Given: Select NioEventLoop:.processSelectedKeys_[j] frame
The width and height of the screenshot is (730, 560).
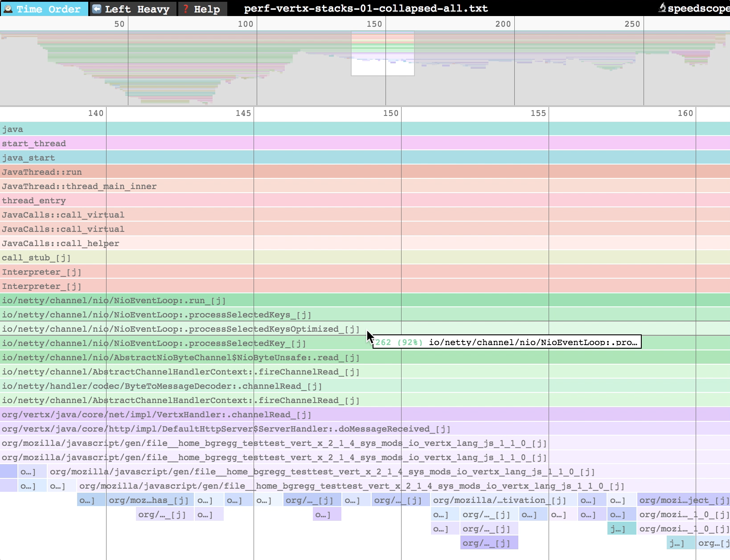Looking at the screenshot, I should pos(365,314).
